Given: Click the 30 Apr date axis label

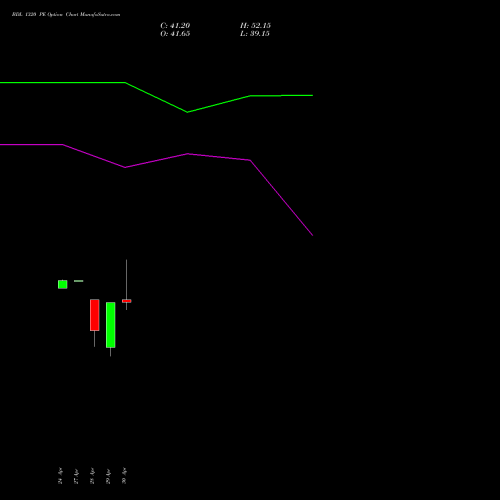Looking at the screenshot, I should pos(124,476).
